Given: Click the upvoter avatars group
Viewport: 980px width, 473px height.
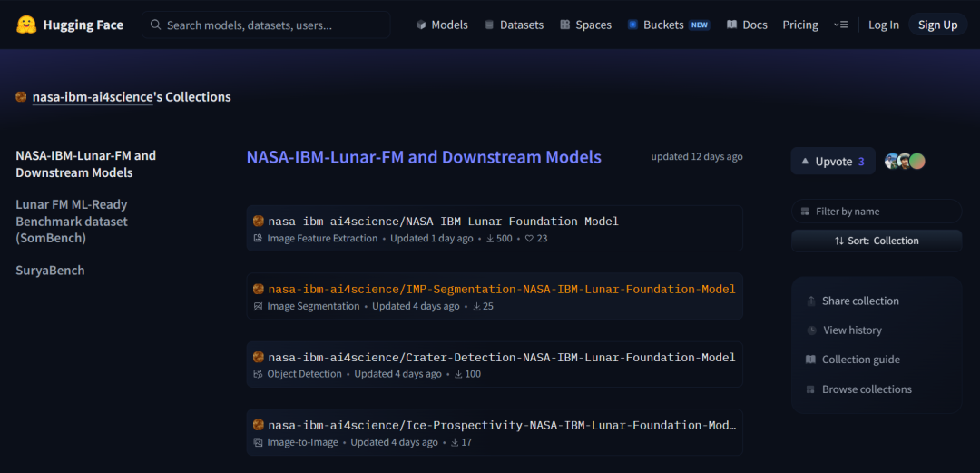Looking at the screenshot, I should tap(905, 162).
